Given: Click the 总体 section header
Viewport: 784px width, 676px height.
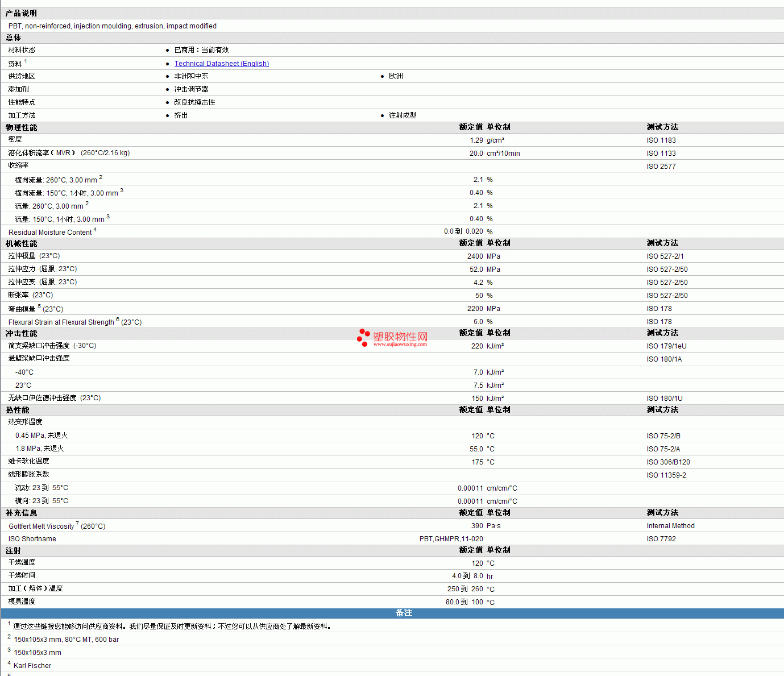Looking at the screenshot, I should [x=14, y=38].
